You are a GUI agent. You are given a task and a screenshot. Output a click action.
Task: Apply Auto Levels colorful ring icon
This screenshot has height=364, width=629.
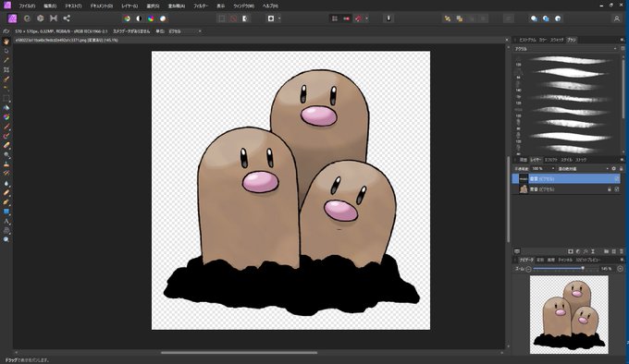coord(127,18)
